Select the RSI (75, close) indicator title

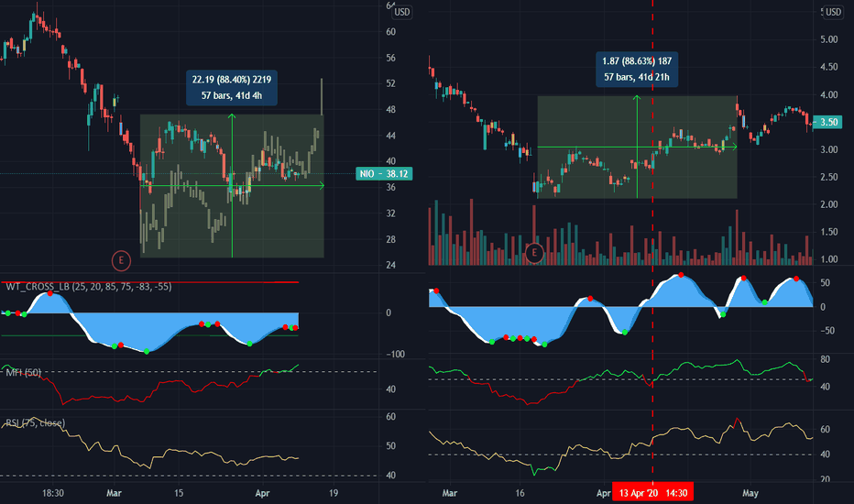pyautogui.click(x=36, y=422)
